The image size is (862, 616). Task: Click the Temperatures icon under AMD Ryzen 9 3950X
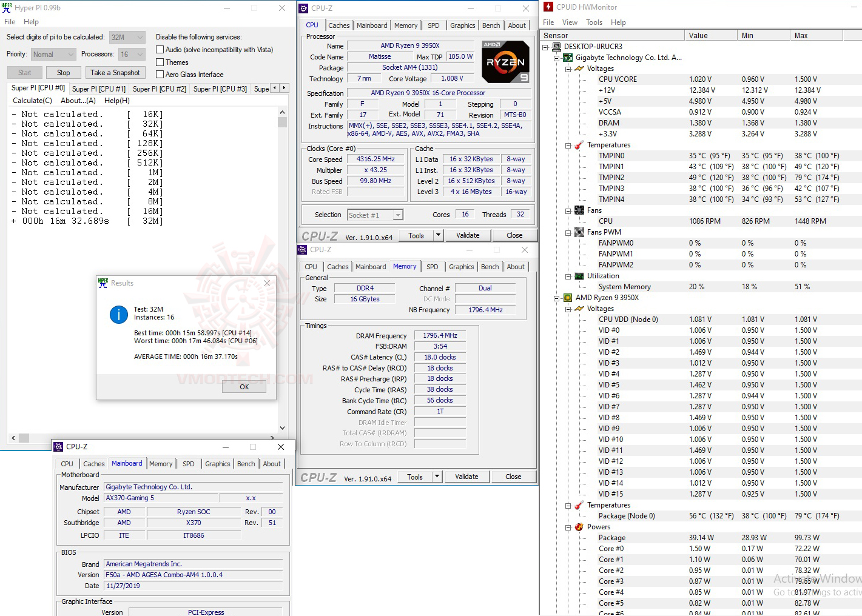[579, 505]
